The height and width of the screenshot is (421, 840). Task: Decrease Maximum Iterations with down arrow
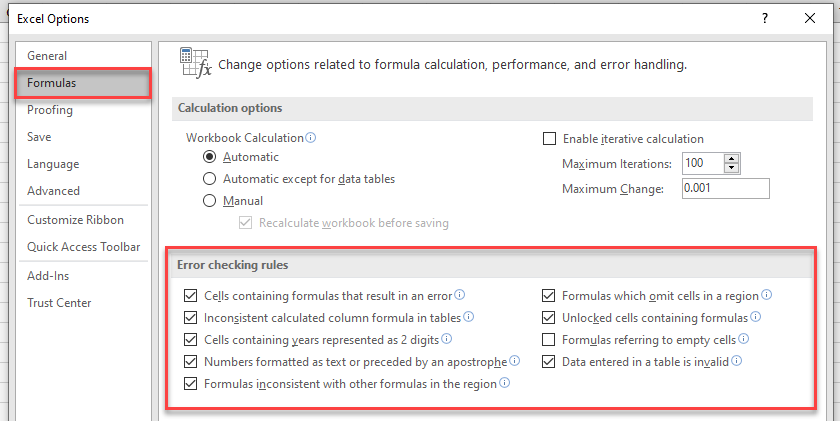731,168
